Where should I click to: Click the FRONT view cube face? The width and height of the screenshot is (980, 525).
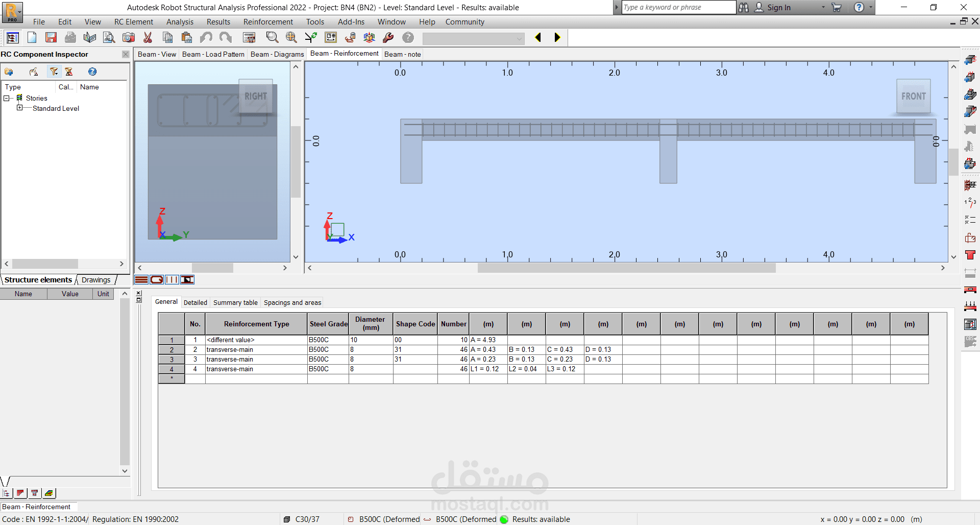[x=913, y=96]
